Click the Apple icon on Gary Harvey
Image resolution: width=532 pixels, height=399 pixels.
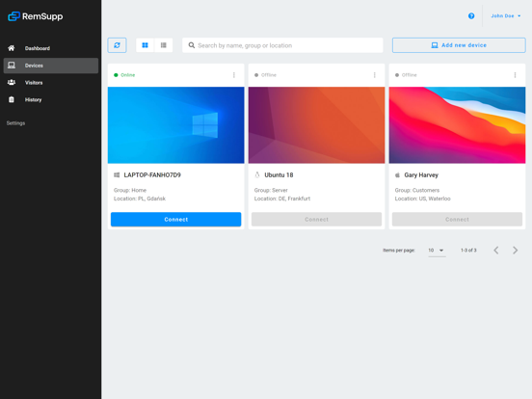pos(398,175)
